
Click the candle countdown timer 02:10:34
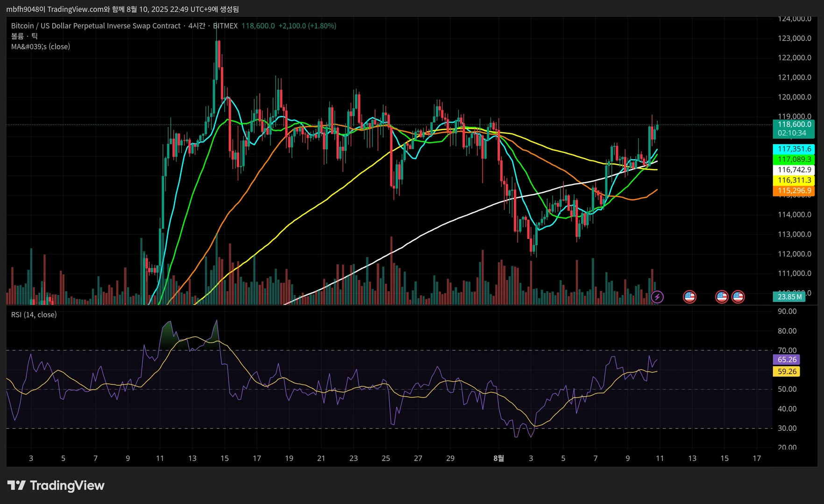click(792, 133)
